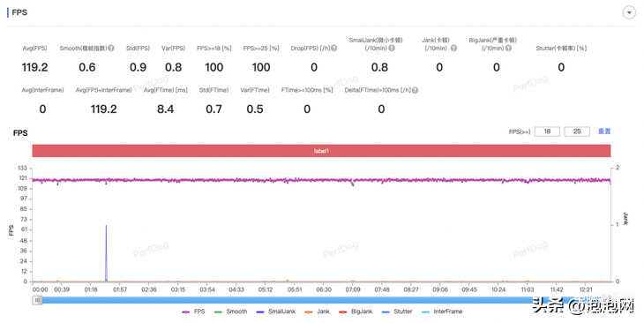Screen dimensions: 644x323
Task: Click the Var(FPS) value 0.8
Action: pyautogui.click(x=173, y=67)
